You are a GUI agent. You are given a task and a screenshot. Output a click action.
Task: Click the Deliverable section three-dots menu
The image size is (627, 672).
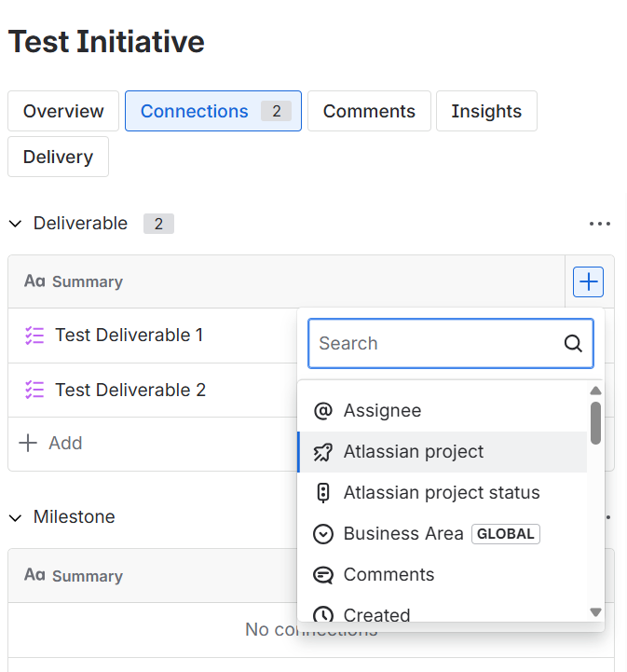[x=600, y=224]
